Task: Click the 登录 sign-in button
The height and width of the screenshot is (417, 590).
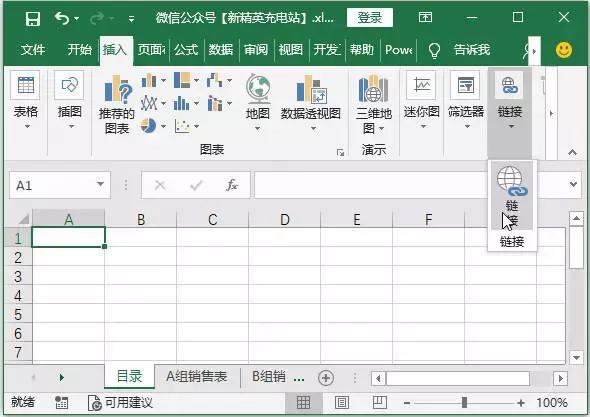Action: (x=370, y=18)
